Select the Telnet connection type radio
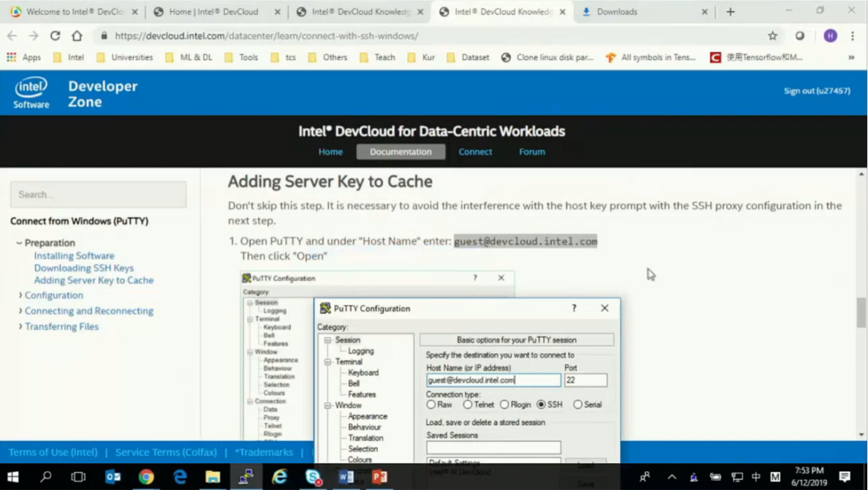The height and width of the screenshot is (490, 868). (x=468, y=404)
